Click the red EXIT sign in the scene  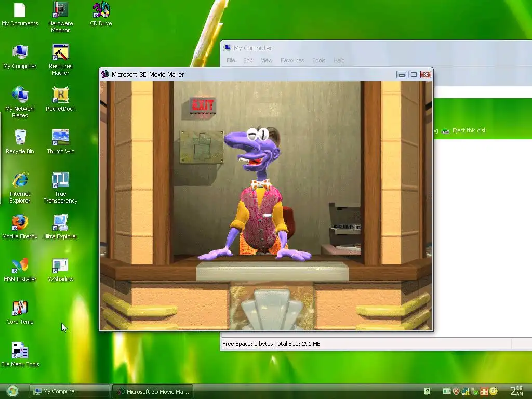click(203, 106)
